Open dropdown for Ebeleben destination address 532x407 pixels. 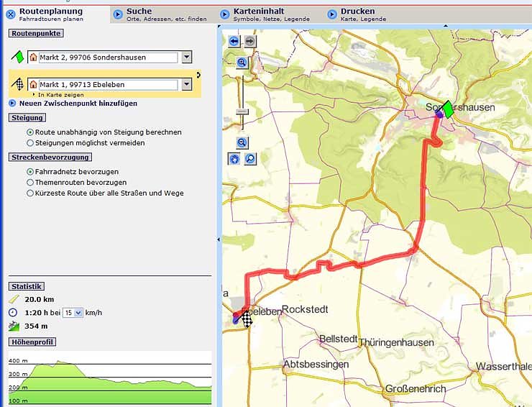point(187,85)
